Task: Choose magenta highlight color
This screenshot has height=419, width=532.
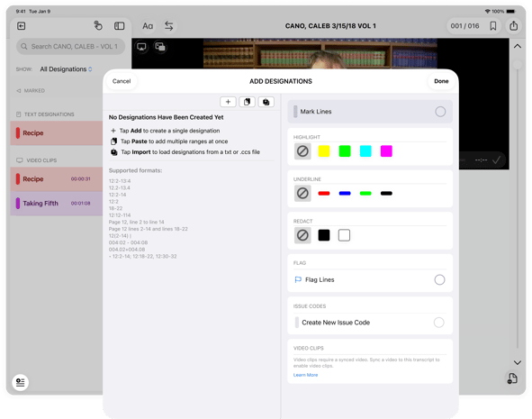Action: pyautogui.click(x=386, y=151)
